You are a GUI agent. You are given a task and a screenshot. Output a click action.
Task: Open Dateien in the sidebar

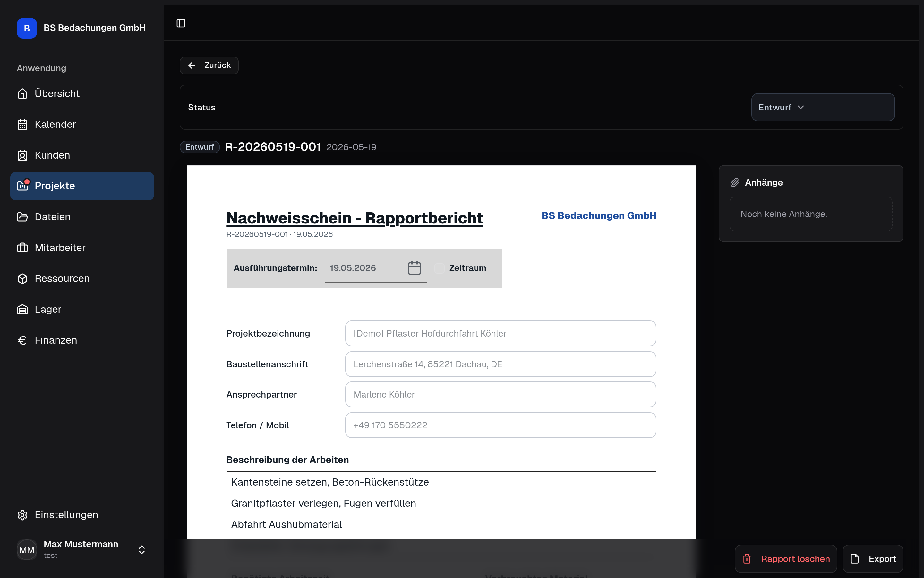82,217
